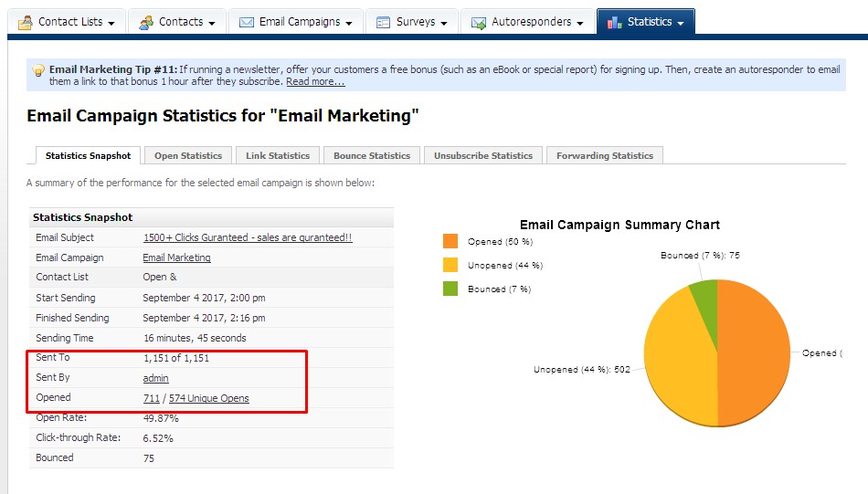Click the Surveys form icon
This screenshot has width=868, height=494.
click(x=384, y=22)
